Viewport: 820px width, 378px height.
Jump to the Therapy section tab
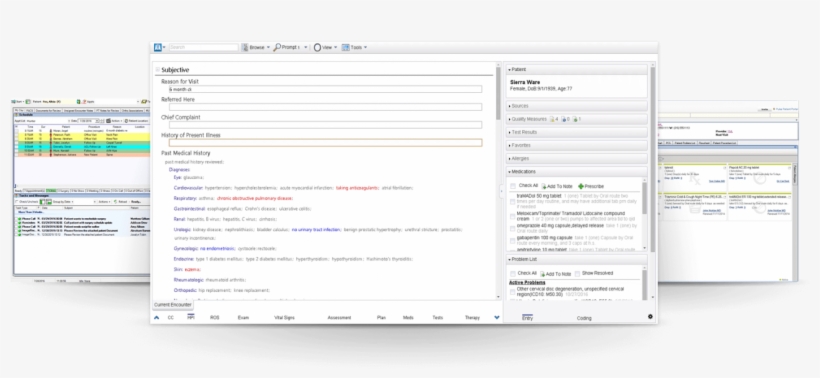pos(472,317)
